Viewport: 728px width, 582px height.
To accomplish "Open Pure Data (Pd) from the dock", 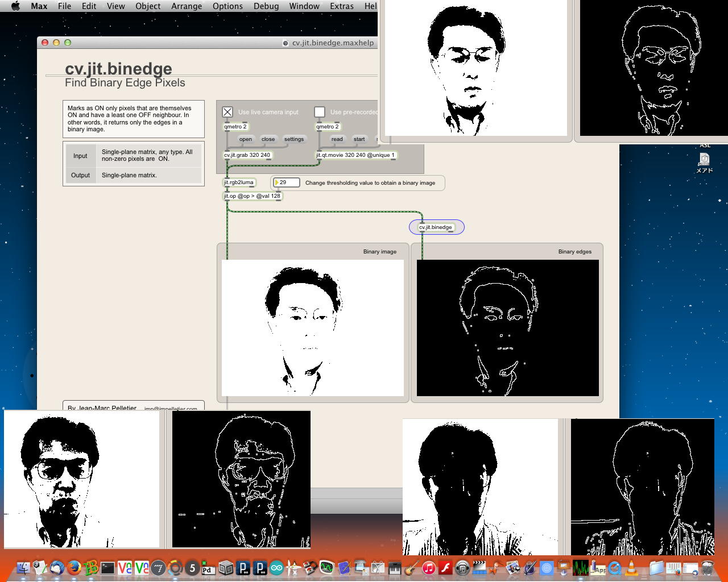I will pos(208,567).
